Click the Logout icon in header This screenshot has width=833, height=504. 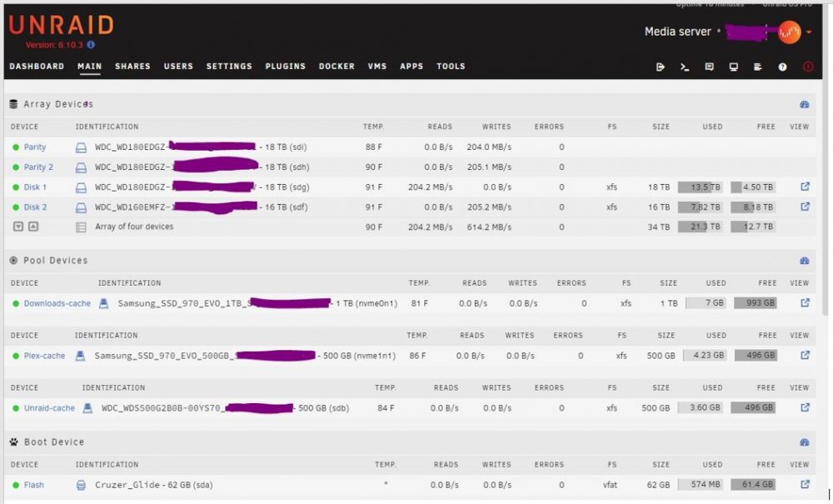tap(661, 67)
